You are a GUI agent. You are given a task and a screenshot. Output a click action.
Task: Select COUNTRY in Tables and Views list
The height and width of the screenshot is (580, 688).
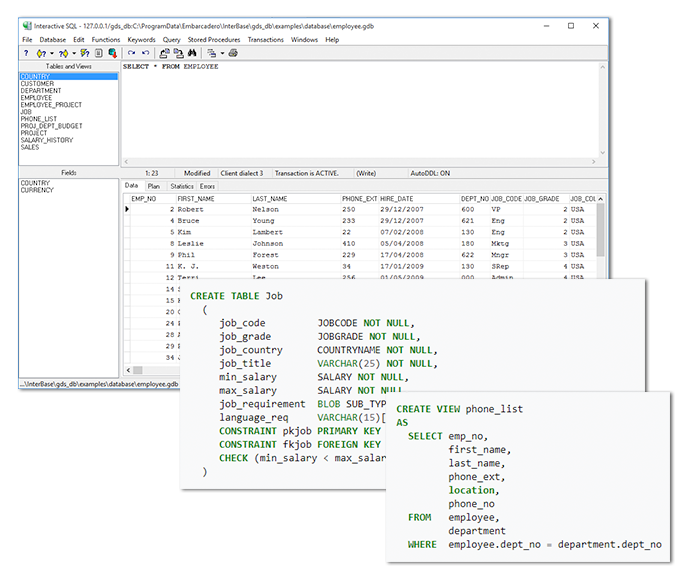point(68,76)
